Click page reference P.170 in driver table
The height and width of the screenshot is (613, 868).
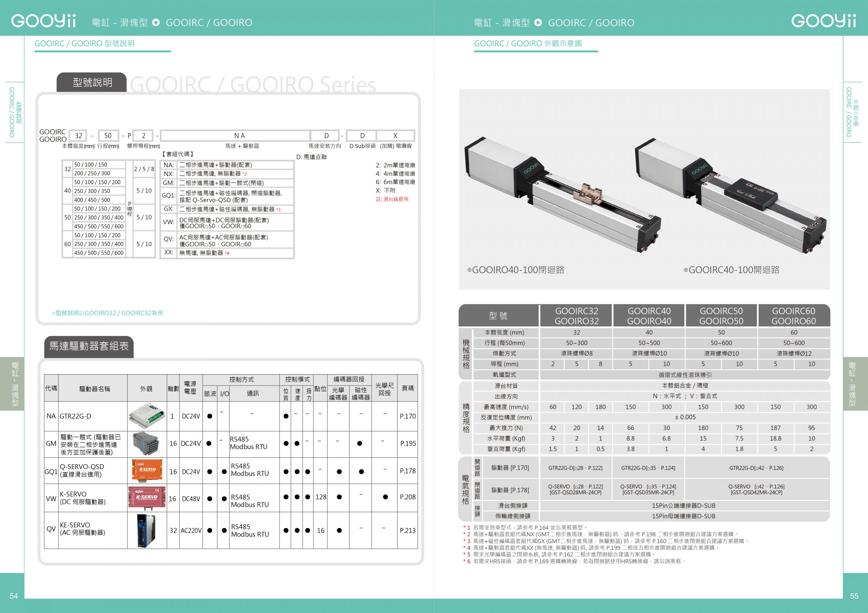pos(408,416)
